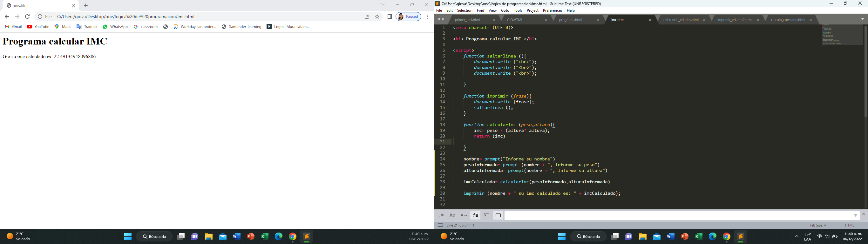Share this page using the share icon
The height and width of the screenshot is (244, 868).
coord(367,17)
